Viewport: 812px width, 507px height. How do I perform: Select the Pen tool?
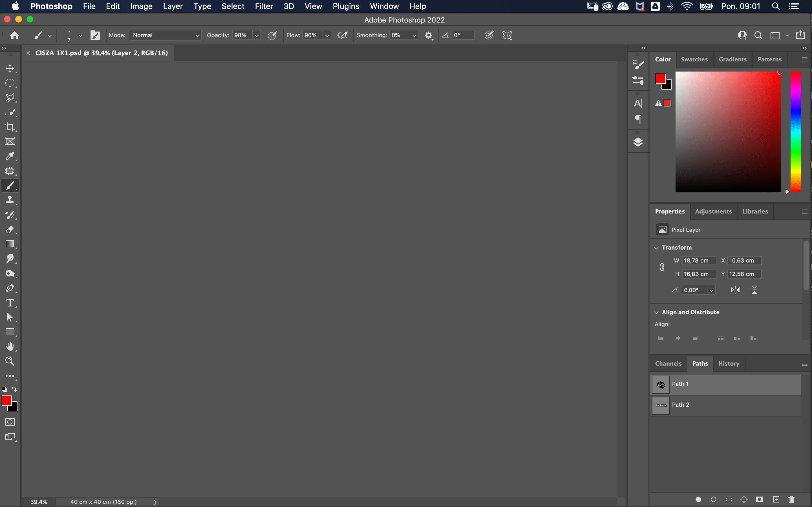pos(10,288)
